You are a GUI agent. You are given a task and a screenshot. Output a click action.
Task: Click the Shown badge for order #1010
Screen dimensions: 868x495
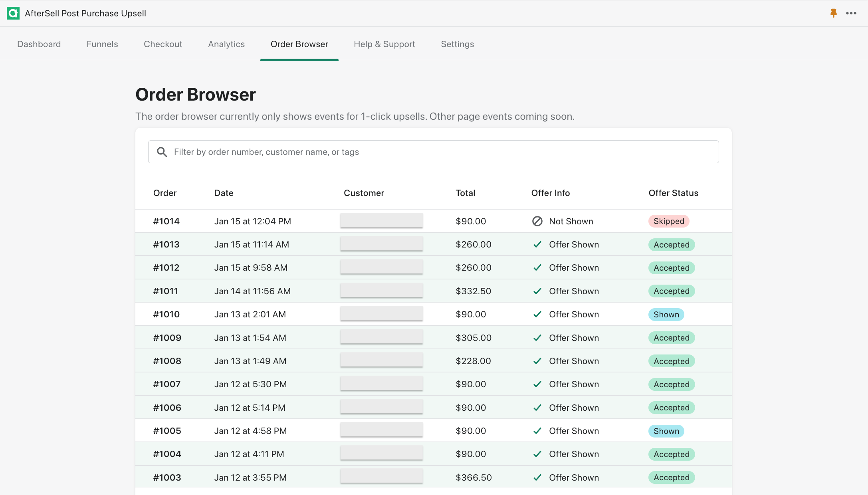pos(666,315)
